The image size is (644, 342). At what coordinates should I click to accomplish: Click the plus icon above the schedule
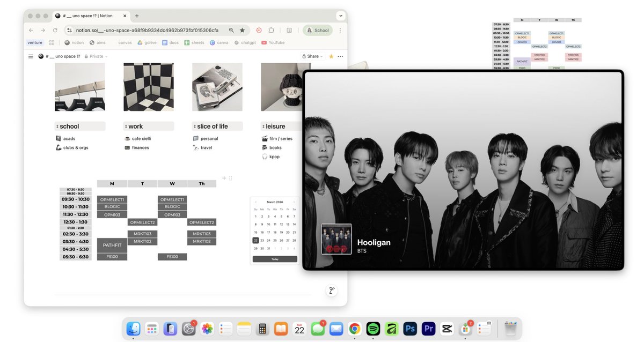[x=224, y=178]
